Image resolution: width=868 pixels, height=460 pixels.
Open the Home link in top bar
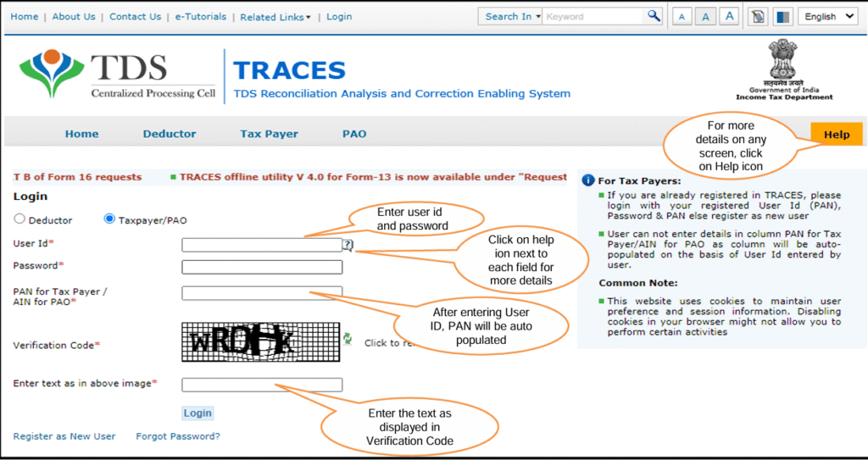tap(25, 17)
